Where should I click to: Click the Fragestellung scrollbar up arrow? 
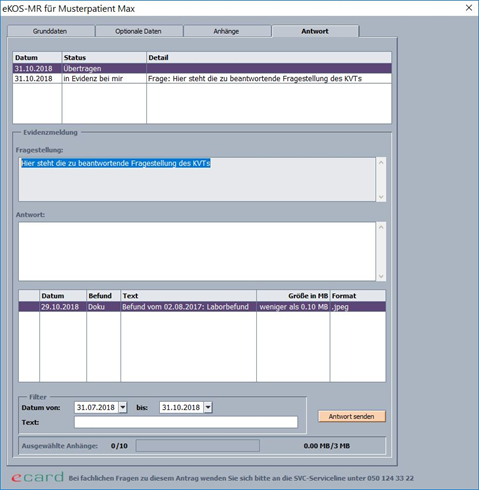tap(381, 162)
